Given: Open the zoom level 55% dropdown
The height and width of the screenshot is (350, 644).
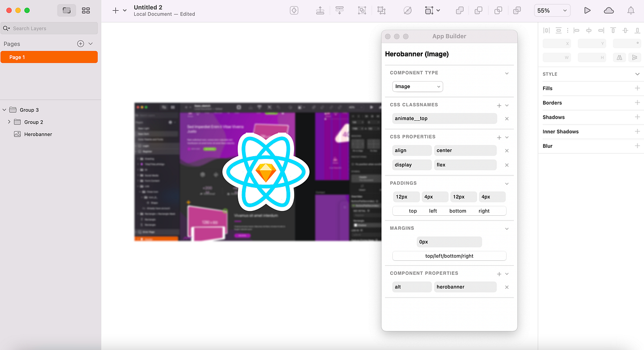Looking at the screenshot, I should pyautogui.click(x=552, y=10).
